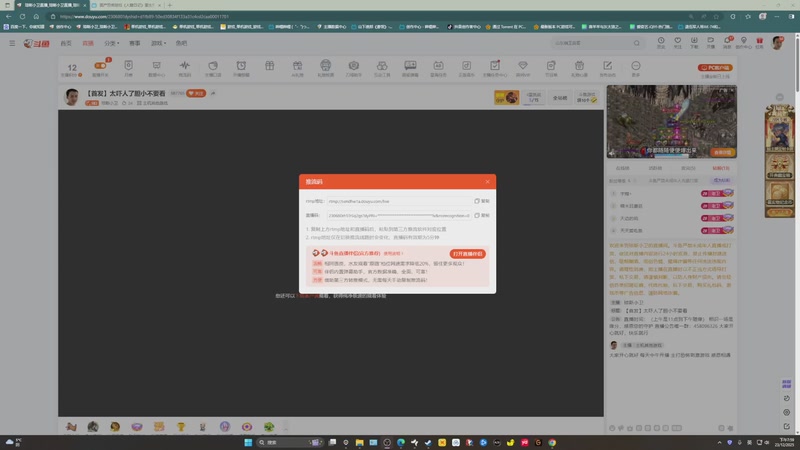
Task: Open the messages bell icon
Action: click(727, 40)
